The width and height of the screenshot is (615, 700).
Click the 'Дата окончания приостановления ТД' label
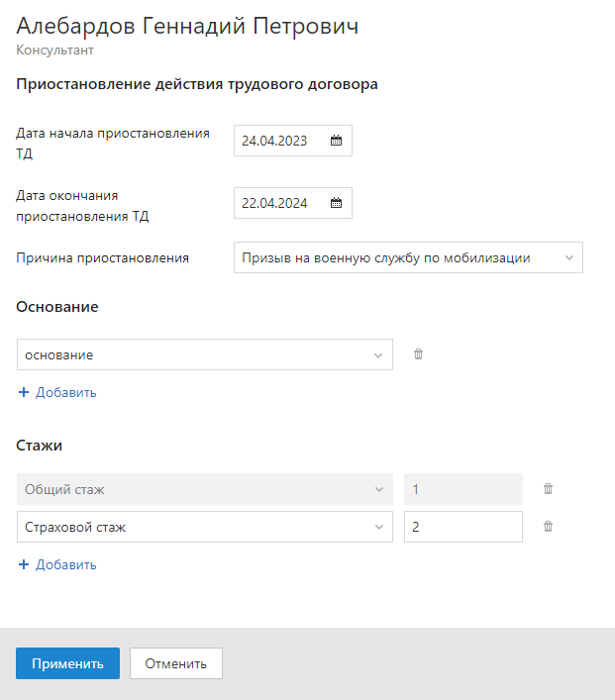click(x=82, y=206)
